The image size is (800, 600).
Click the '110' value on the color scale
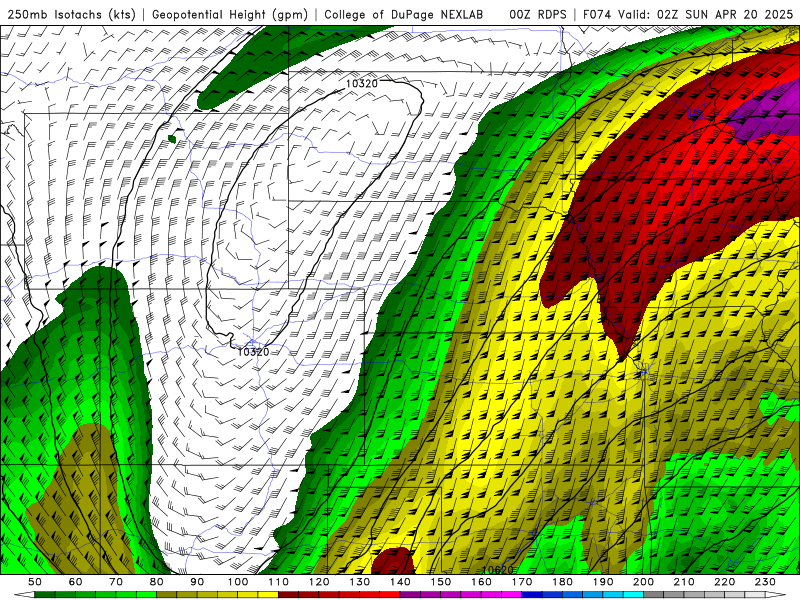click(279, 582)
